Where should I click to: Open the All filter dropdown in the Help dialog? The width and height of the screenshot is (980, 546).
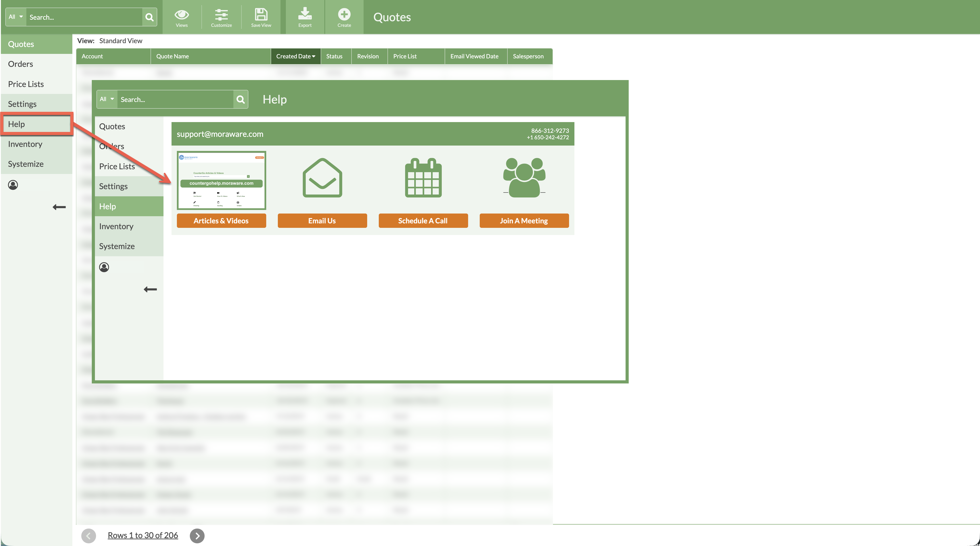tap(107, 99)
